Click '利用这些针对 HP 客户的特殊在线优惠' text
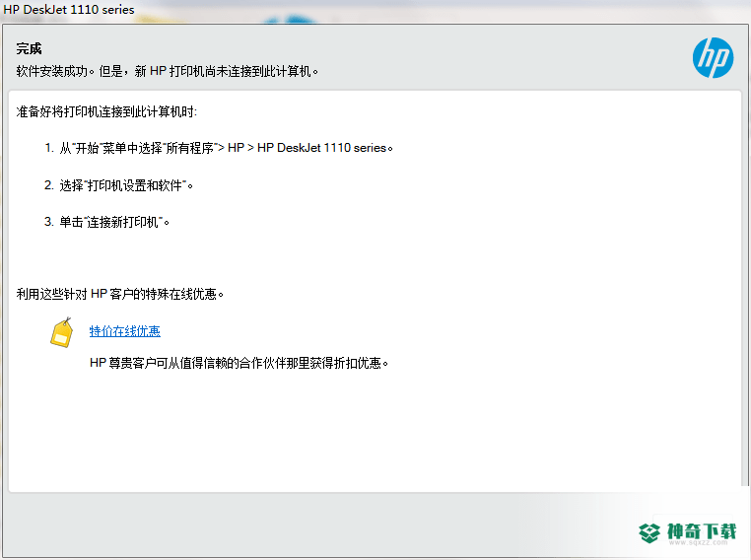This screenshot has width=751, height=560. [x=119, y=294]
